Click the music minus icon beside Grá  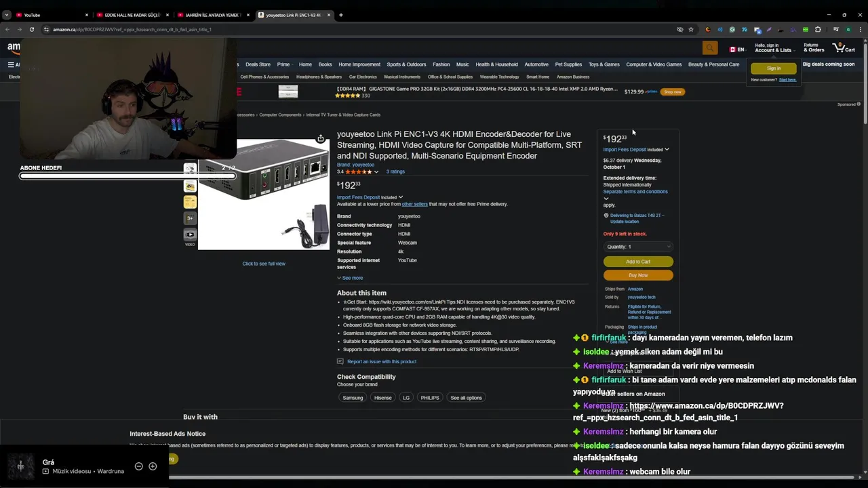[x=138, y=466]
